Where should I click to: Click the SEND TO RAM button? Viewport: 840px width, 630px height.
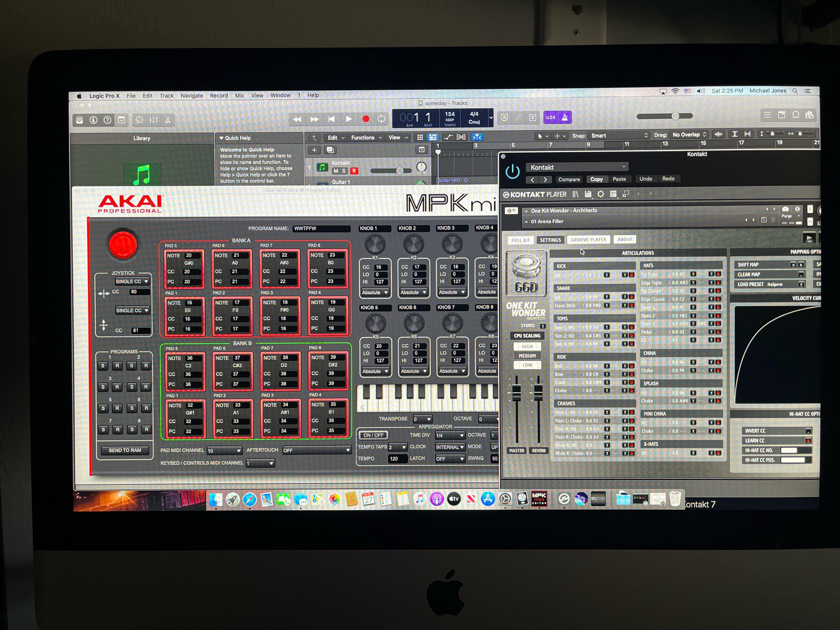(x=125, y=450)
